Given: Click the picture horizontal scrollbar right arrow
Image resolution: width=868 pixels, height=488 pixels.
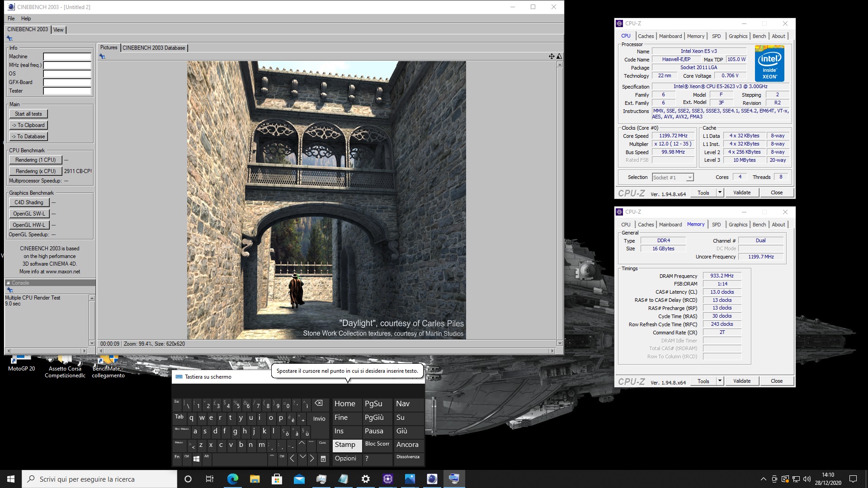Looking at the screenshot, I should (552, 351).
